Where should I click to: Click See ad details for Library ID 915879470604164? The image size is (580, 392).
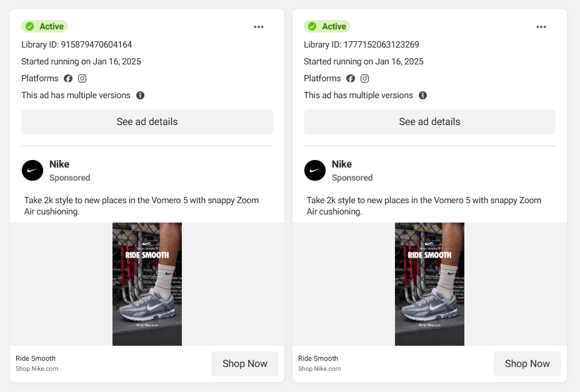tap(147, 122)
